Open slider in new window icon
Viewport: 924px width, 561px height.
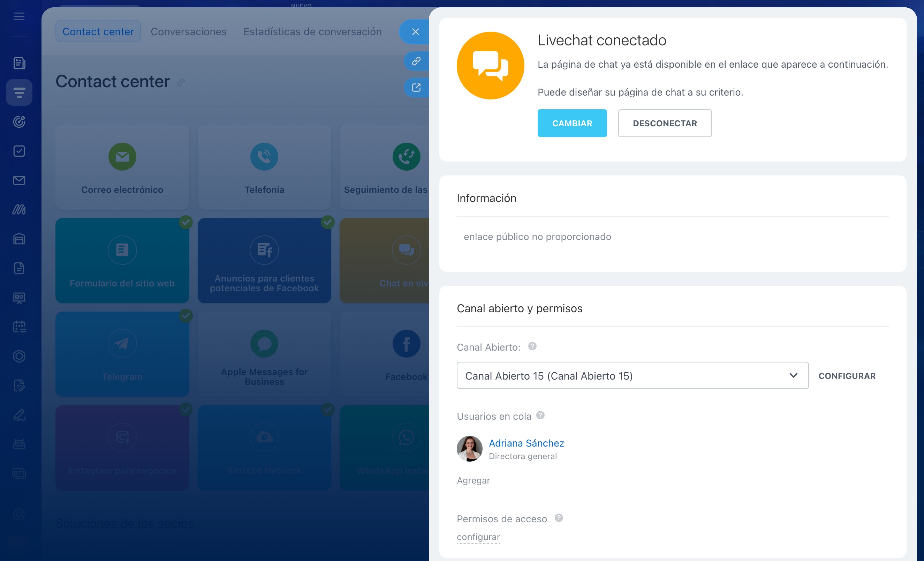[416, 88]
